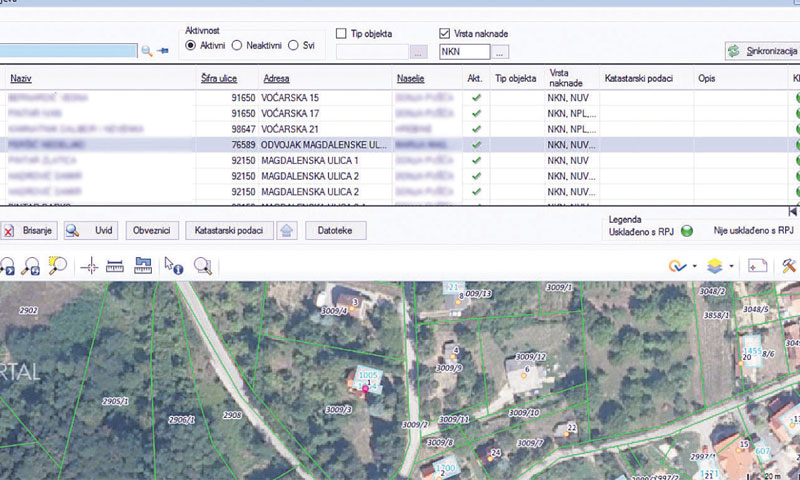
Task: Click the up arrow icon beside Katastarski podaci
Action: pyautogui.click(x=287, y=230)
